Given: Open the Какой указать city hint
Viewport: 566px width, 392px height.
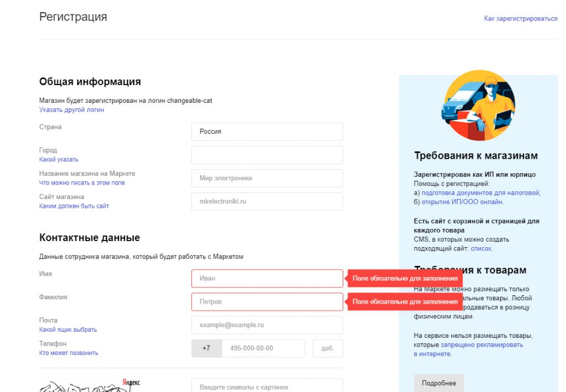Looking at the screenshot, I should pyautogui.click(x=59, y=159).
